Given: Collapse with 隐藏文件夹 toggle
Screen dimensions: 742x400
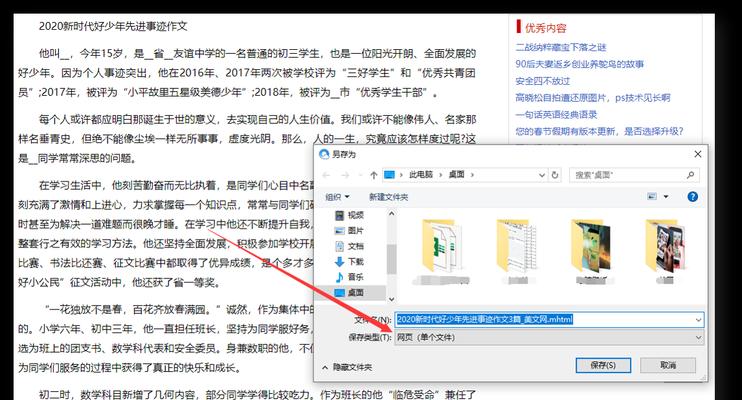Looking at the screenshot, I should (x=347, y=367).
